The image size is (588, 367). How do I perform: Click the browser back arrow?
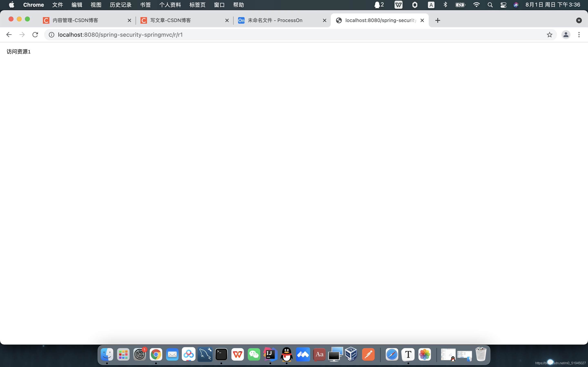(9, 35)
